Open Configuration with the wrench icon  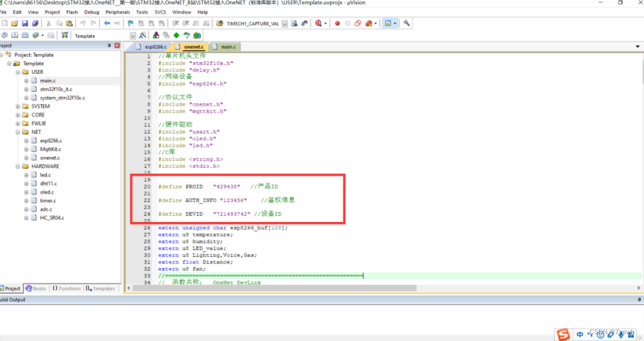pos(406,23)
